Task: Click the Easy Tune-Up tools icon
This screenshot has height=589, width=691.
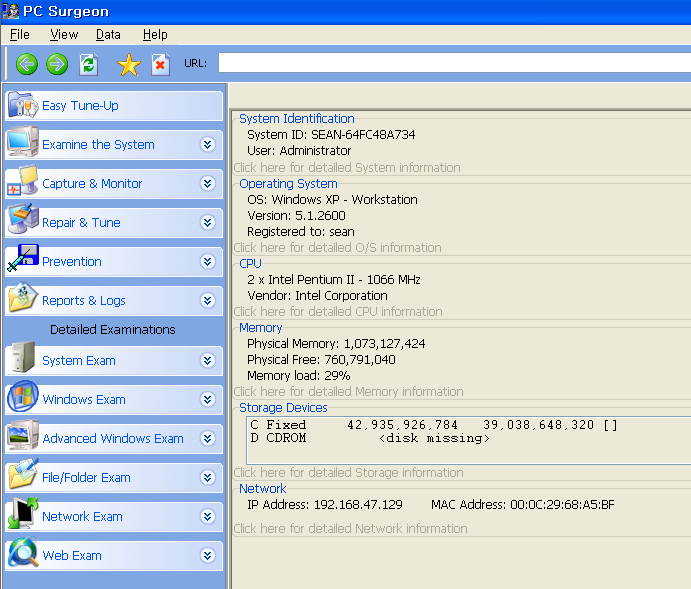Action: click(23, 104)
